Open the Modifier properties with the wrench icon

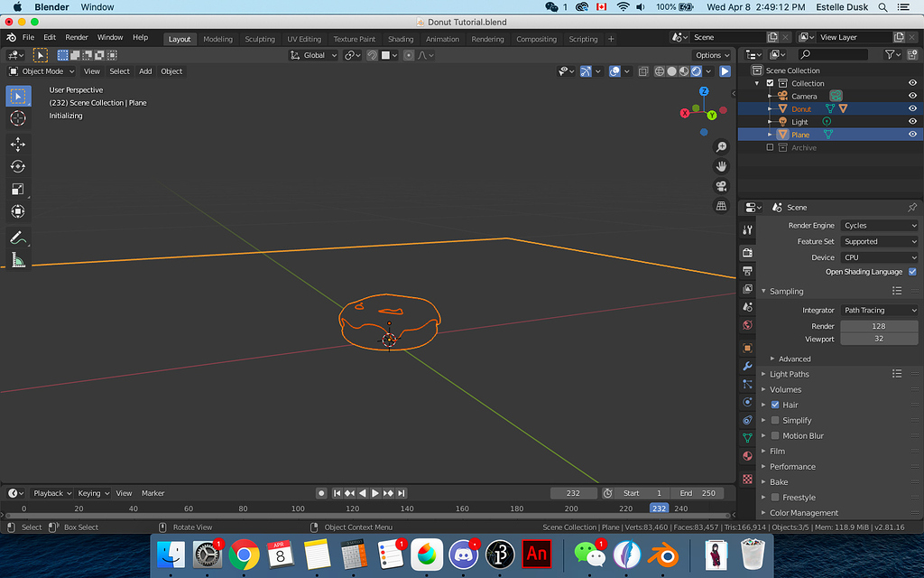(746, 366)
